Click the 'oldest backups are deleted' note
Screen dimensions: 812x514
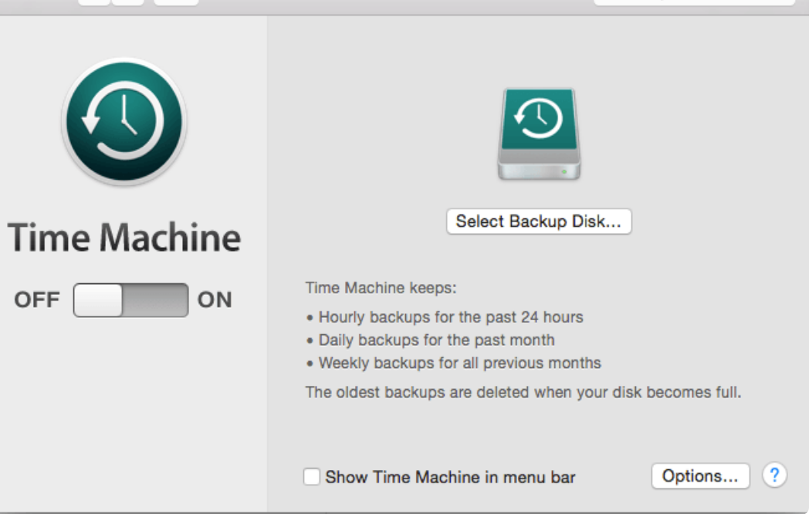(x=523, y=392)
